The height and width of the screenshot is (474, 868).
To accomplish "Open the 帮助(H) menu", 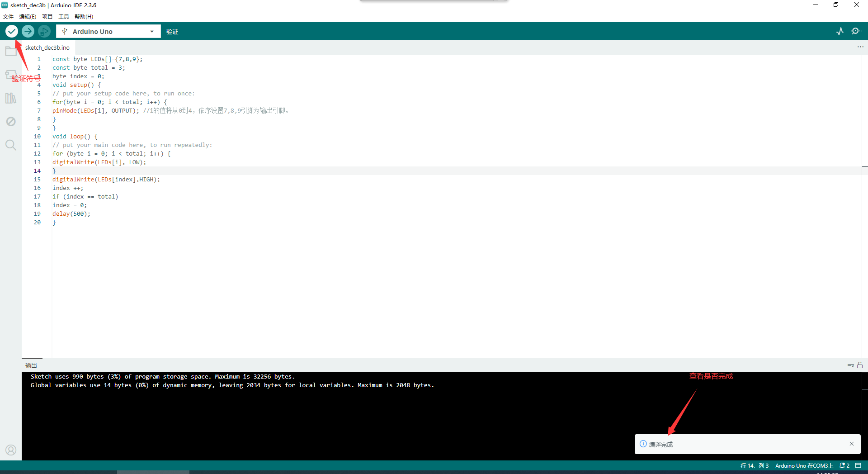I will 84,17.
